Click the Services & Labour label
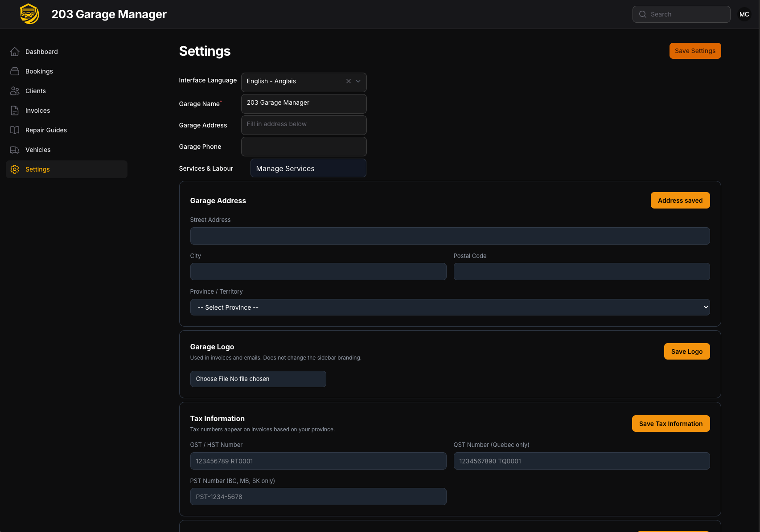 click(206, 168)
